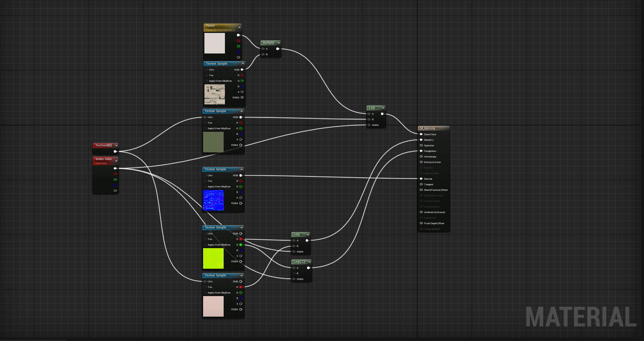Image resolution: width=644 pixels, height=341 pixels.
Task: Click the green G output pin on the bright green Texture Sample
Action: point(240,244)
